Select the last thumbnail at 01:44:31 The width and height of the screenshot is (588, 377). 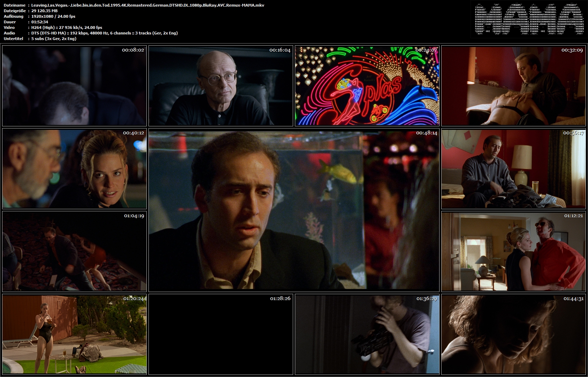[x=513, y=334]
